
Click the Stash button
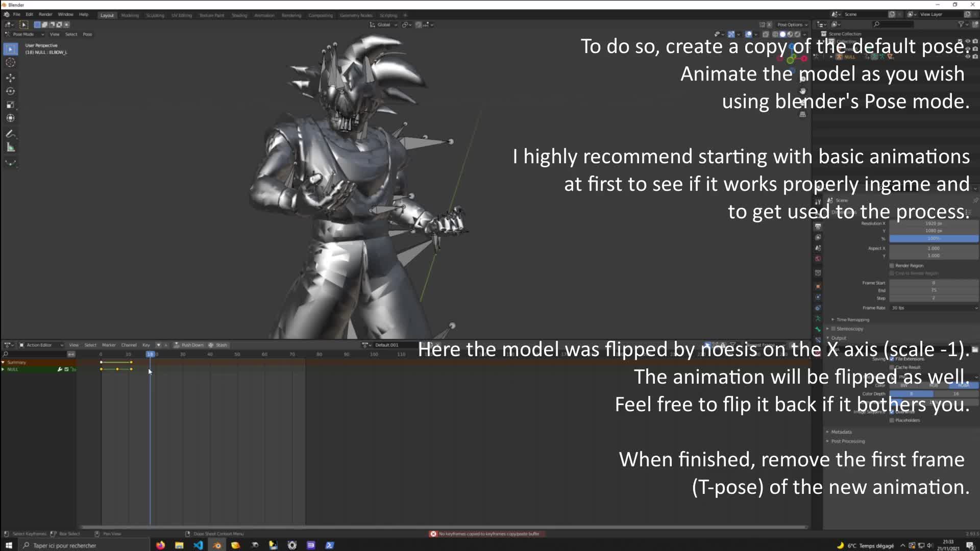pos(218,345)
